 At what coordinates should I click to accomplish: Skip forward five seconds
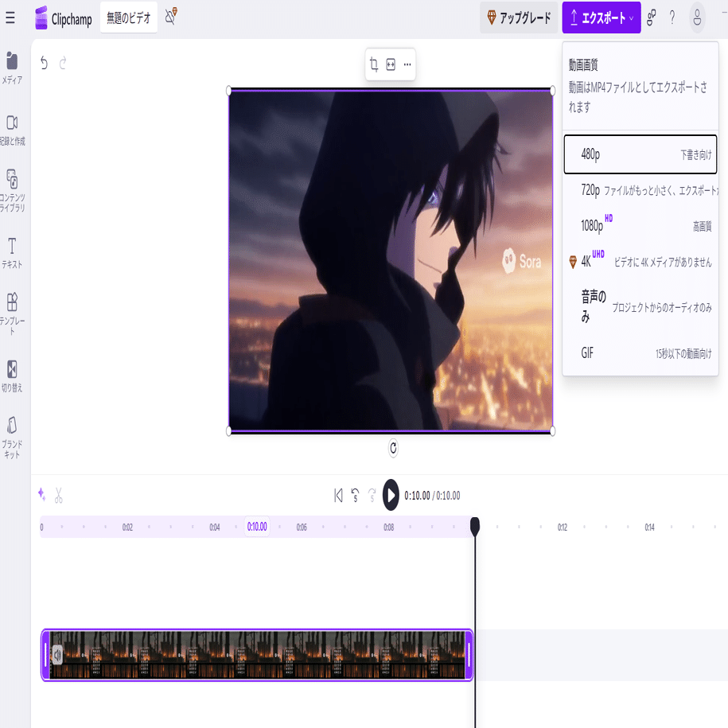[372, 496]
